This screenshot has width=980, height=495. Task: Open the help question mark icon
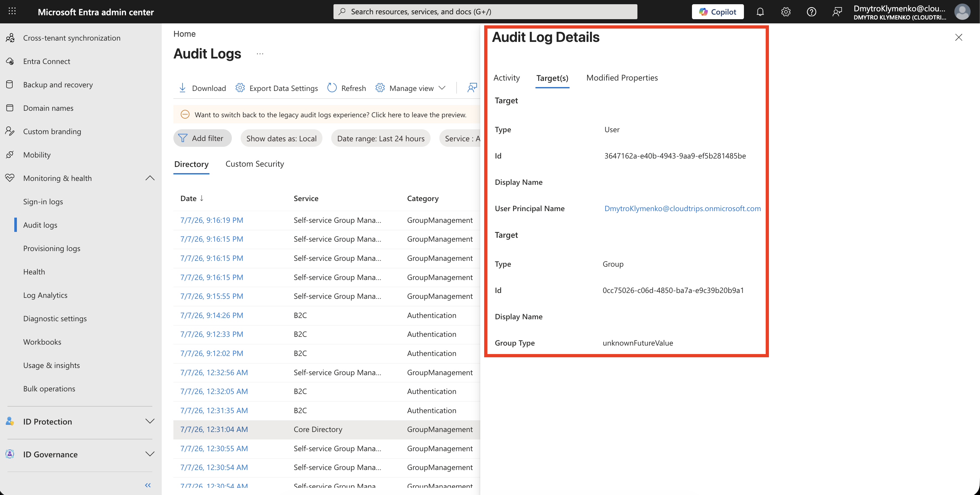811,12
